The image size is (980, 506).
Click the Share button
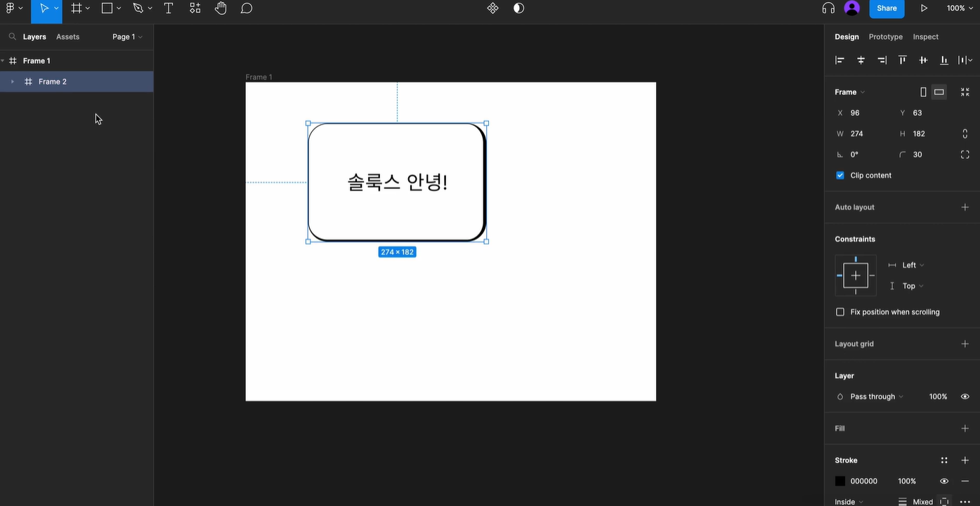pyautogui.click(x=887, y=8)
